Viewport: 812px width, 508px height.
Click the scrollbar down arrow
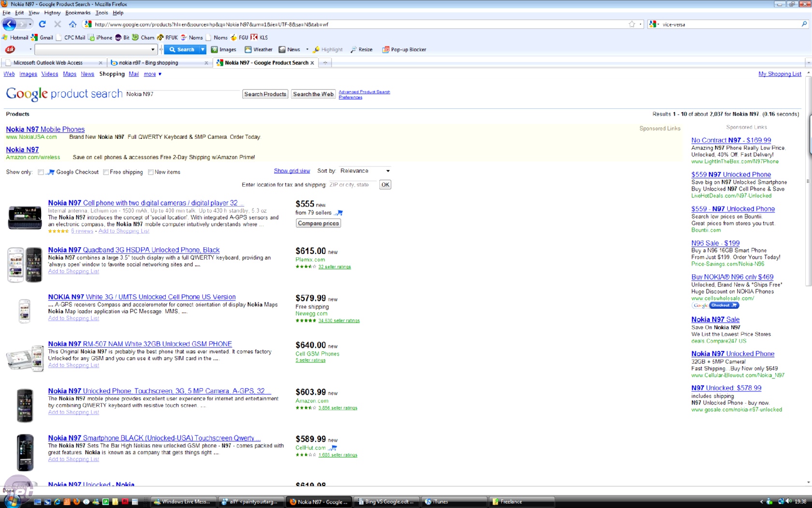pos(809,482)
